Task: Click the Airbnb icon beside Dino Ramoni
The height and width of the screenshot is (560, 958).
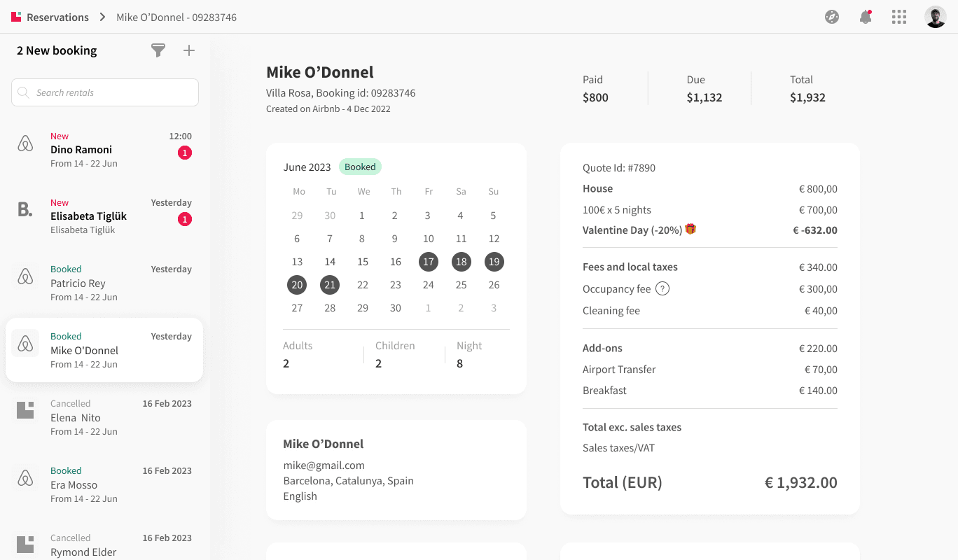Action: coord(25,145)
